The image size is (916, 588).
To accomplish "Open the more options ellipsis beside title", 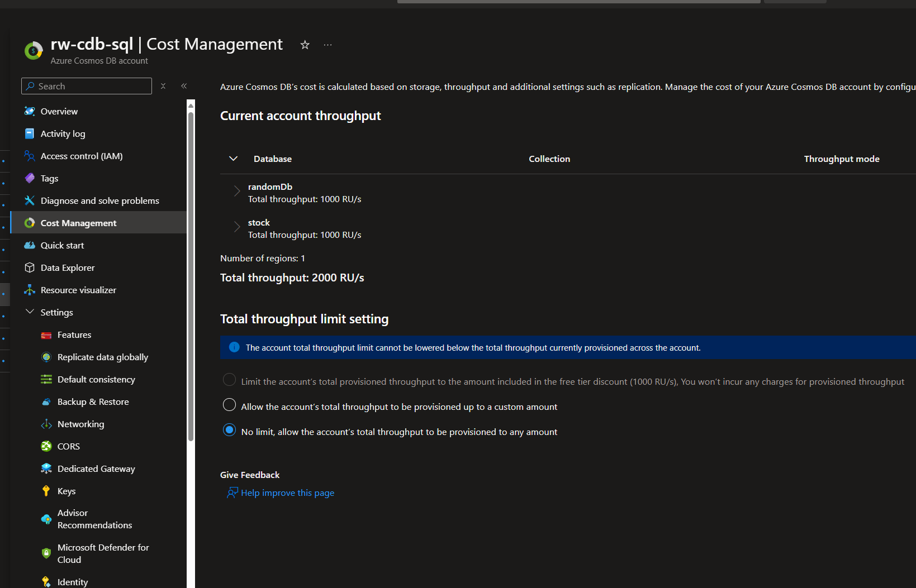I will click(x=328, y=45).
